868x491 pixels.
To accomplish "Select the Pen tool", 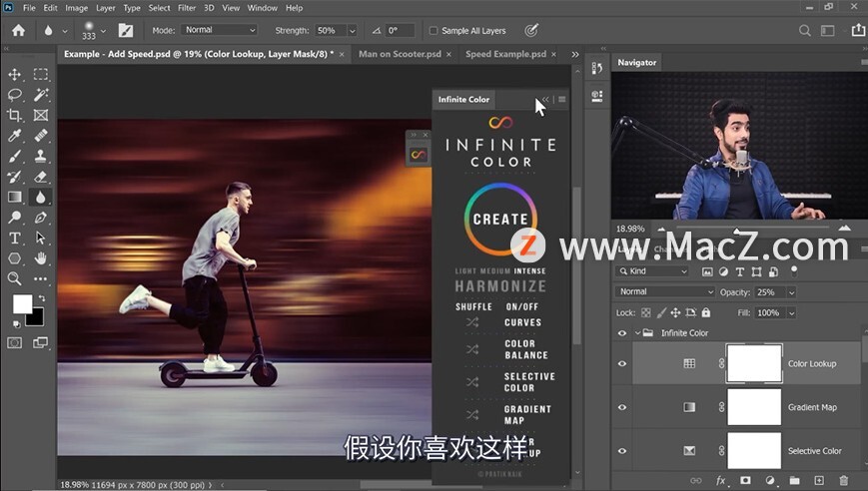I will click(x=40, y=218).
